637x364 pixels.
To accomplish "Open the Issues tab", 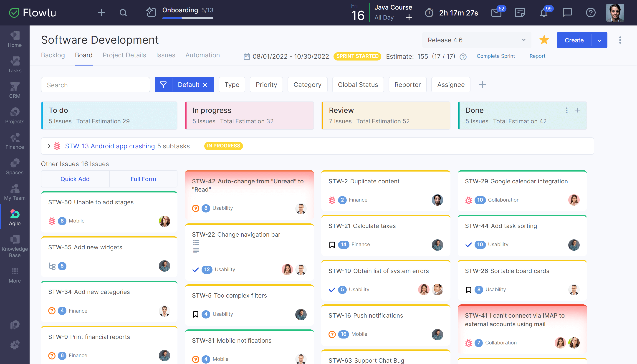I will click(165, 55).
